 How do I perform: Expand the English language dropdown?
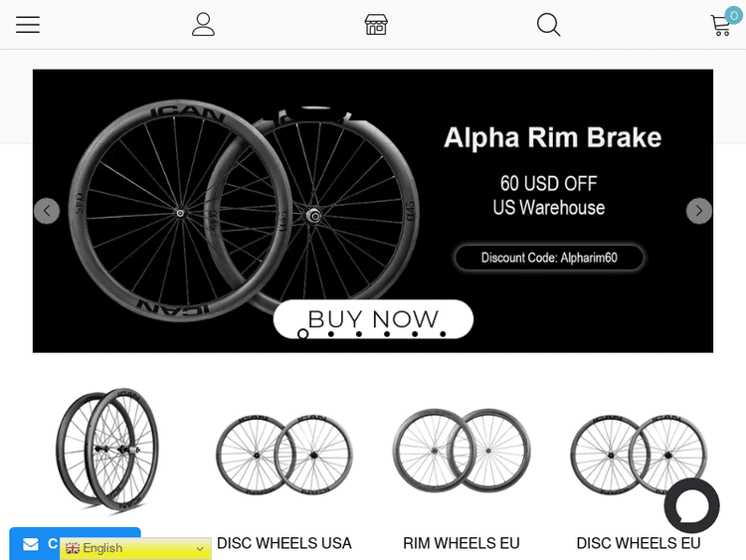(x=135, y=548)
